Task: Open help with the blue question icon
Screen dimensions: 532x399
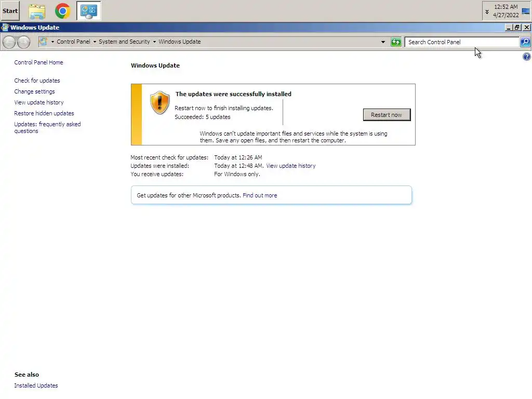Action: (527, 57)
